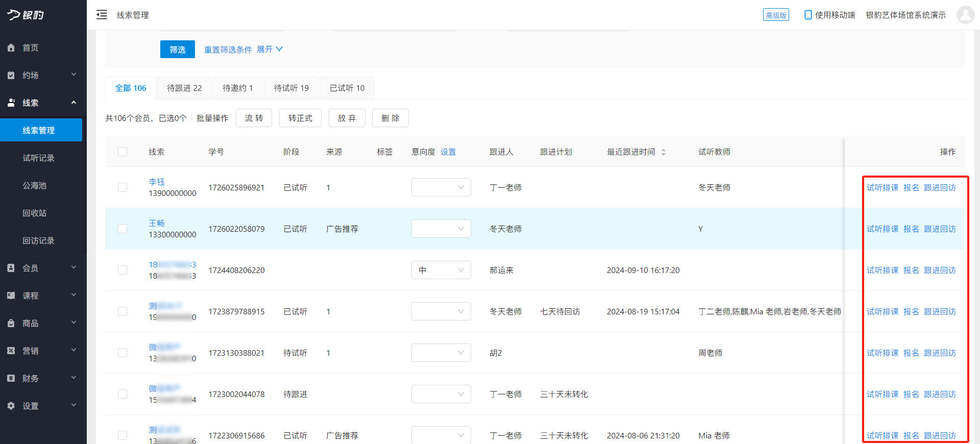Switch to the 已试听 10 tab
980x444 pixels.
tap(347, 88)
